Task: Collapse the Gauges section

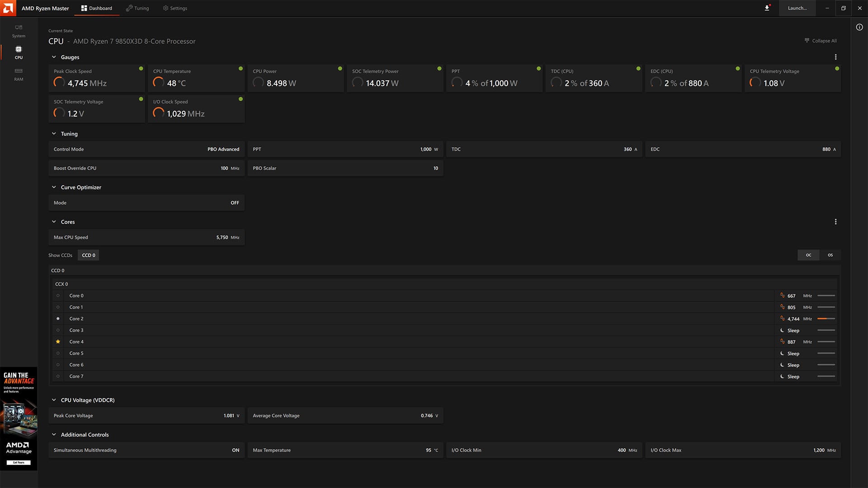Action: tap(53, 57)
